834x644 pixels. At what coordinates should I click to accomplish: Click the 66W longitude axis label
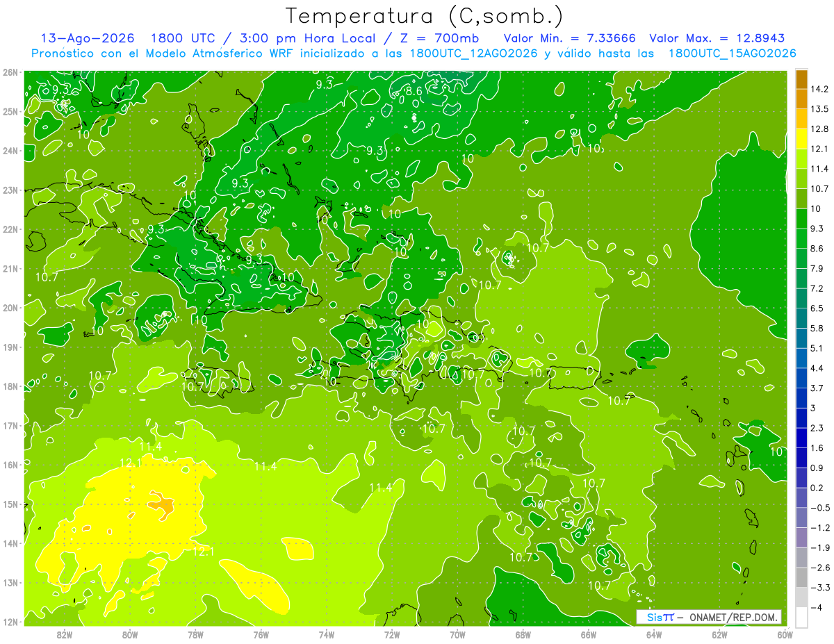pyautogui.click(x=589, y=634)
